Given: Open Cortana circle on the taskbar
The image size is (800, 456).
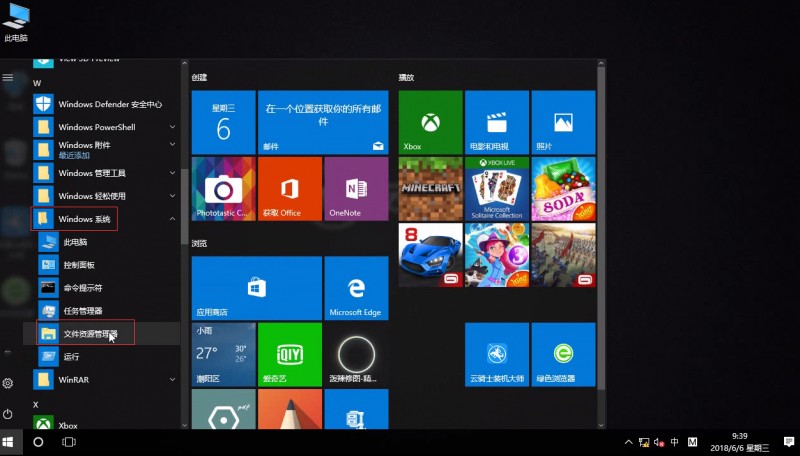Looking at the screenshot, I should click(x=38, y=442).
